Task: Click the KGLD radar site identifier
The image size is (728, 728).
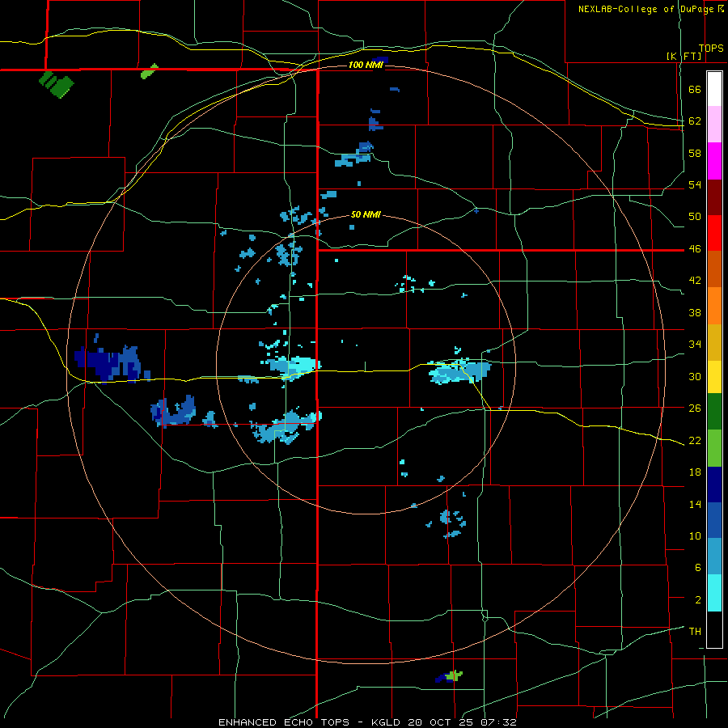Action: tap(387, 722)
